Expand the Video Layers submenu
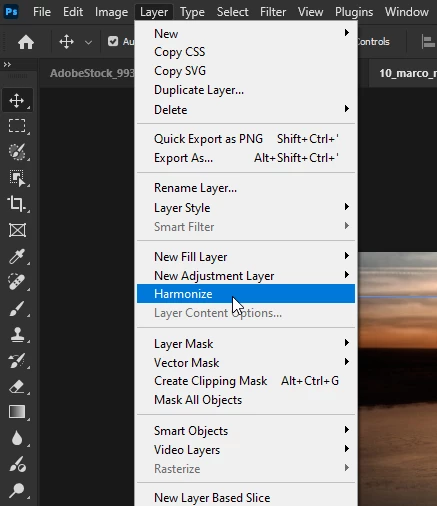This screenshot has width=437, height=506. [246, 449]
